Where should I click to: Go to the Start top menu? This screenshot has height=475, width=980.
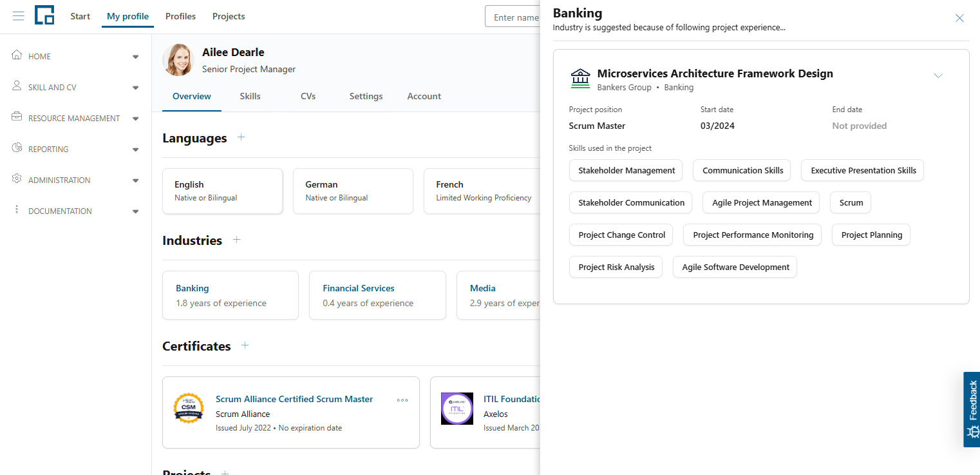coord(80,16)
